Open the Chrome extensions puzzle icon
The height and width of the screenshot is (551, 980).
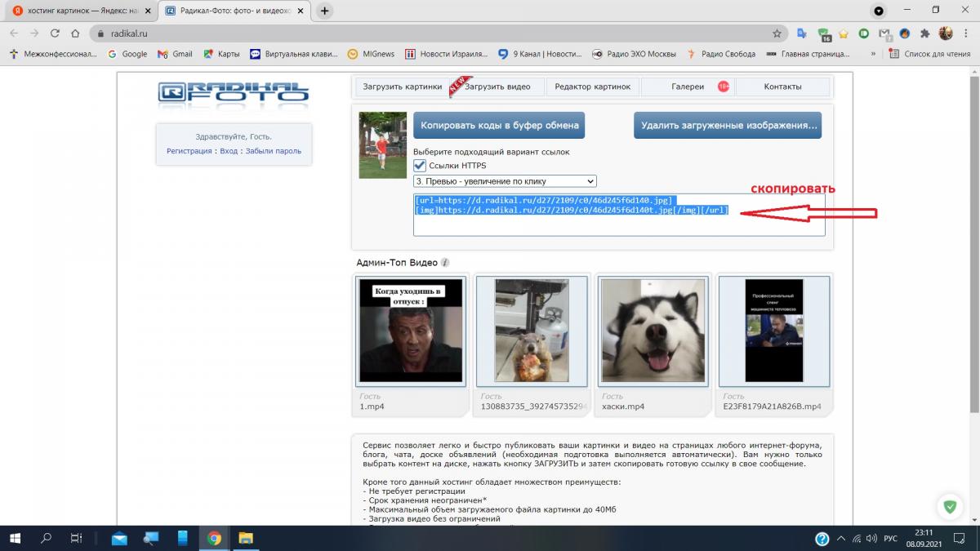tap(924, 33)
